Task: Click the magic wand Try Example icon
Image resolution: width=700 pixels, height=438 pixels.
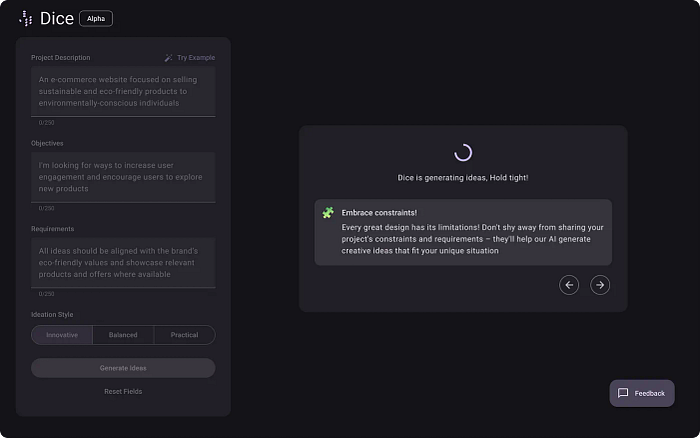Action: (168, 58)
